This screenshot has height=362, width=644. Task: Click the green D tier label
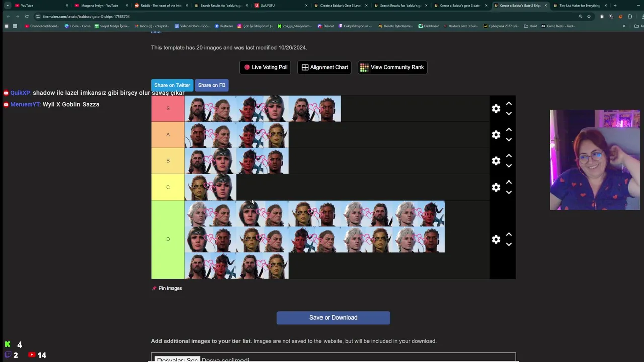point(168,239)
